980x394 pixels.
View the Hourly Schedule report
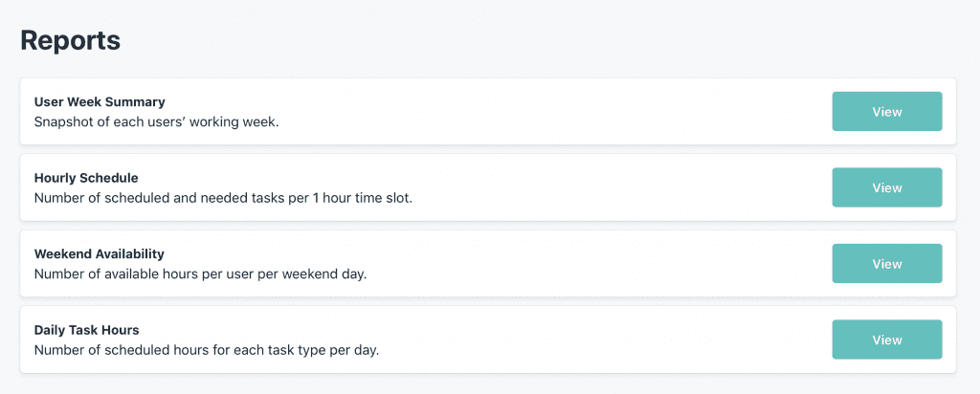886,187
